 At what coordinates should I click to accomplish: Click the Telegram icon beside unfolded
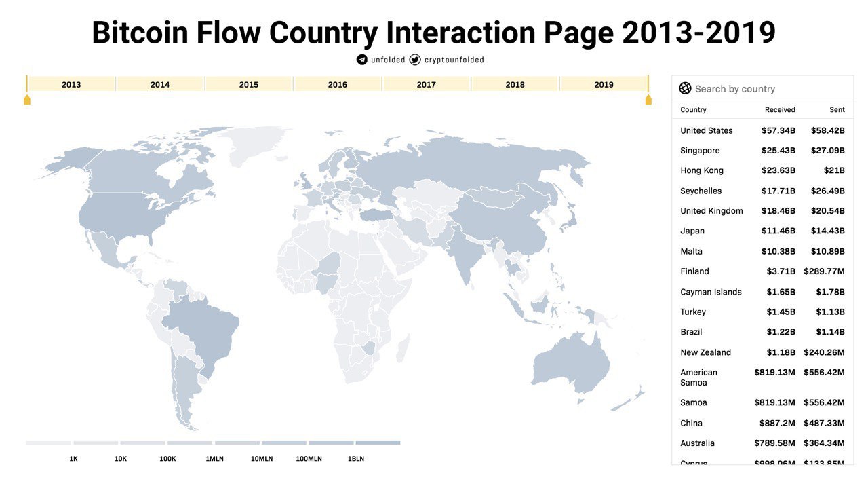tap(362, 60)
